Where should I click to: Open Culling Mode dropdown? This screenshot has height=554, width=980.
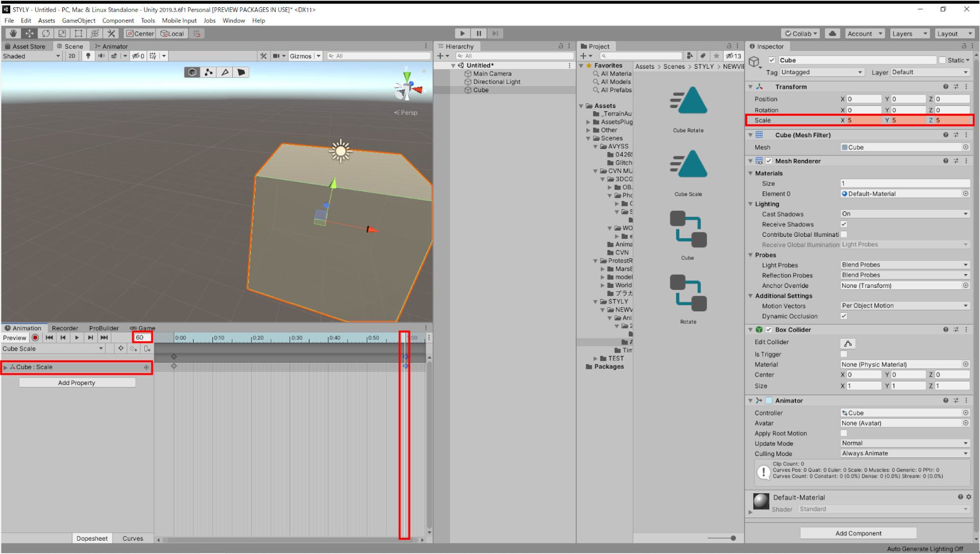click(905, 453)
